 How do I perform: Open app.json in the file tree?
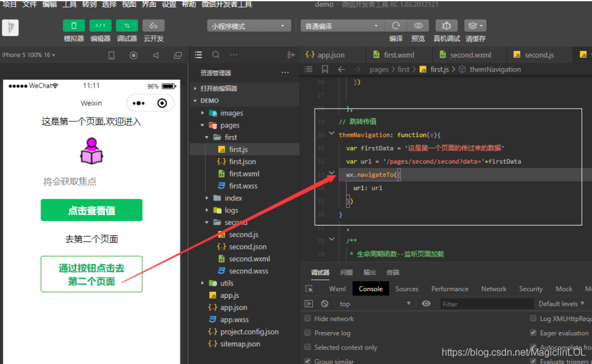[234, 308]
